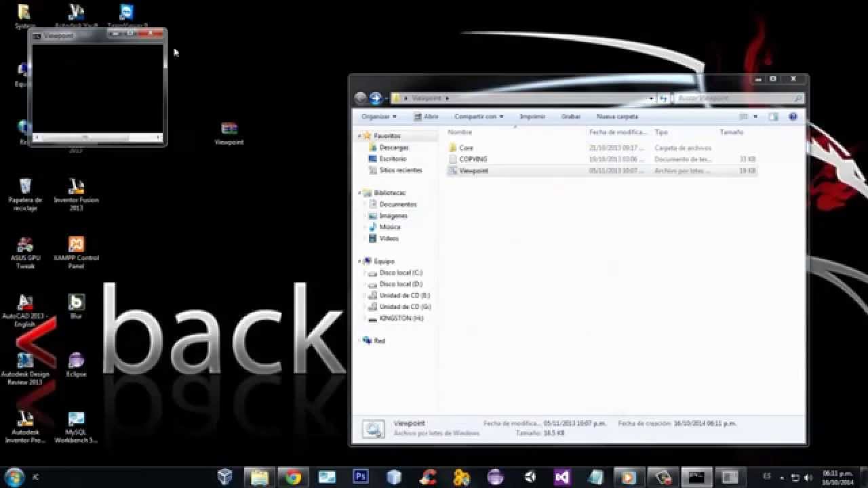Switch to the command prompt taskbar button

point(696,477)
